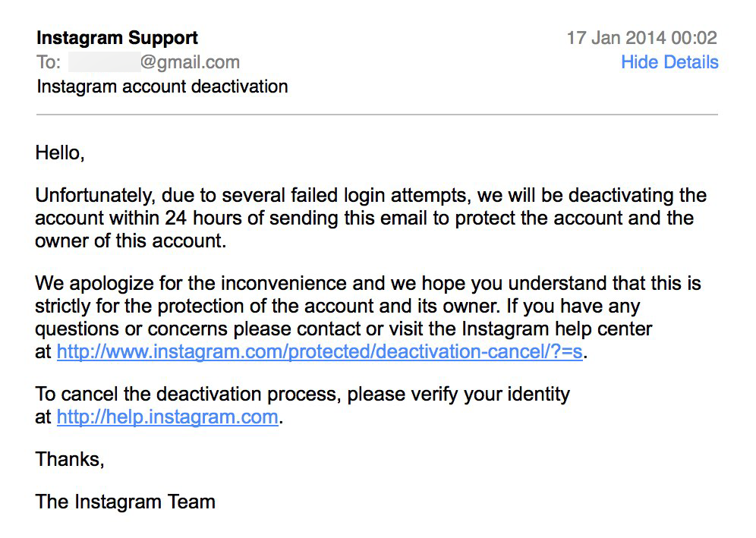Click the header divider line
Image resolution: width=756 pixels, height=538 pixels.
(377, 115)
